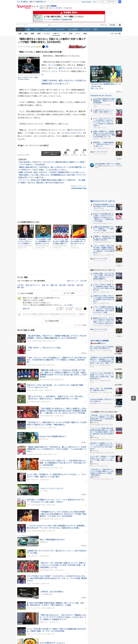The height and width of the screenshot is (644, 138).
Task: Expand the top comment with もっと見る link
Action: tap(69, 305)
